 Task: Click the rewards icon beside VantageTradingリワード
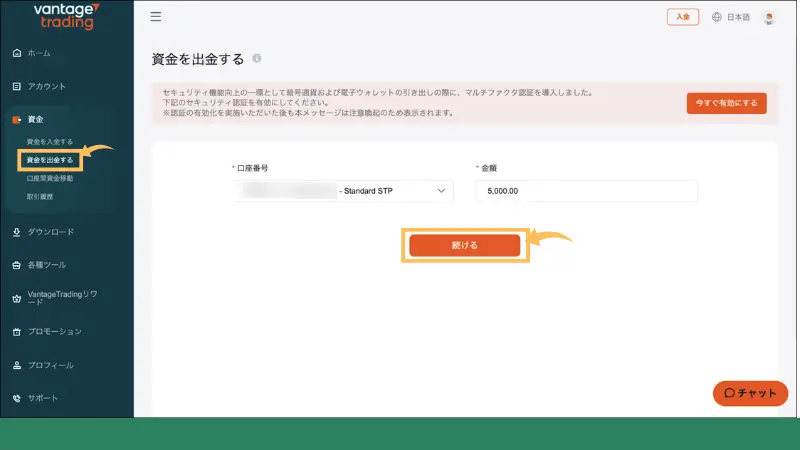[17, 298]
